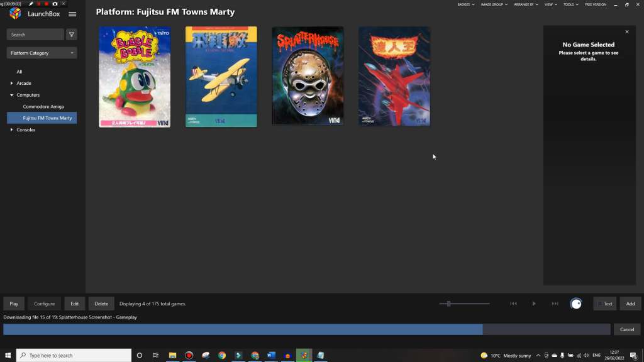Click the 'Downloading file 15 of 19' status text
Viewport: 644px width, 362px height.
pos(70,317)
